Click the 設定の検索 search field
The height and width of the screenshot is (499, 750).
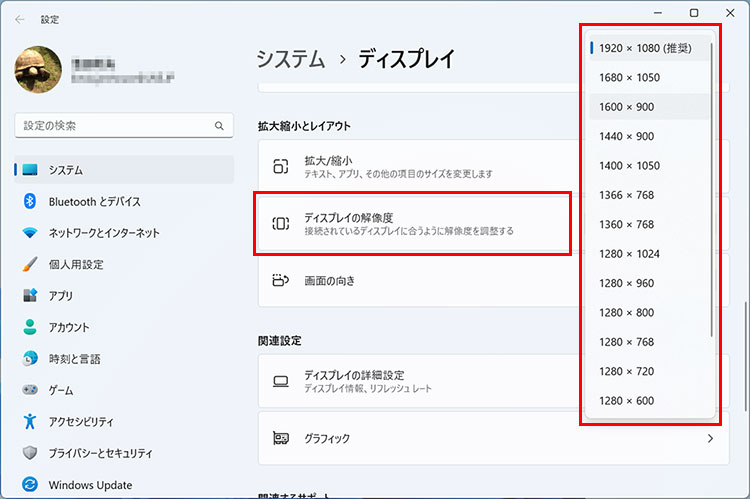point(110,126)
